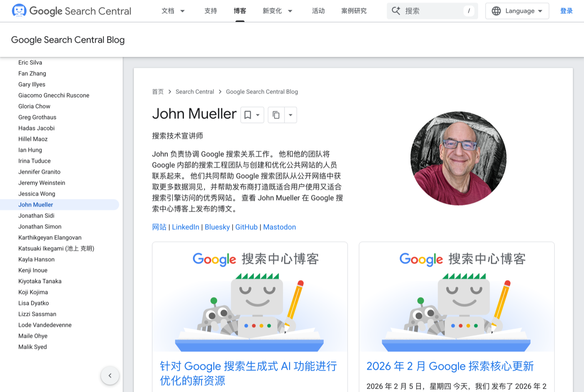The height and width of the screenshot is (392, 584).
Task: Click the globe icon in Language selector
Action: pyautogui.click(x=496, y=11)
